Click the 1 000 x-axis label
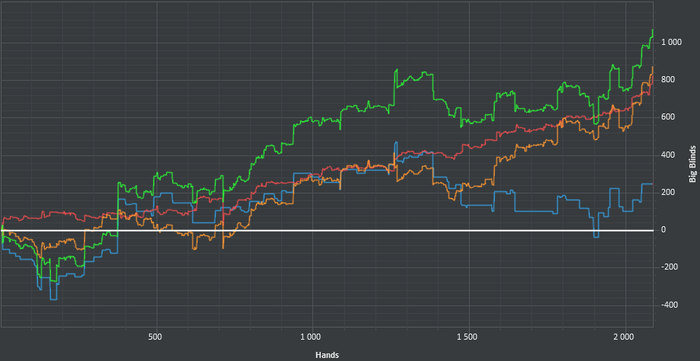This screenshot has height=361, width=700. [x=311, y=336]
